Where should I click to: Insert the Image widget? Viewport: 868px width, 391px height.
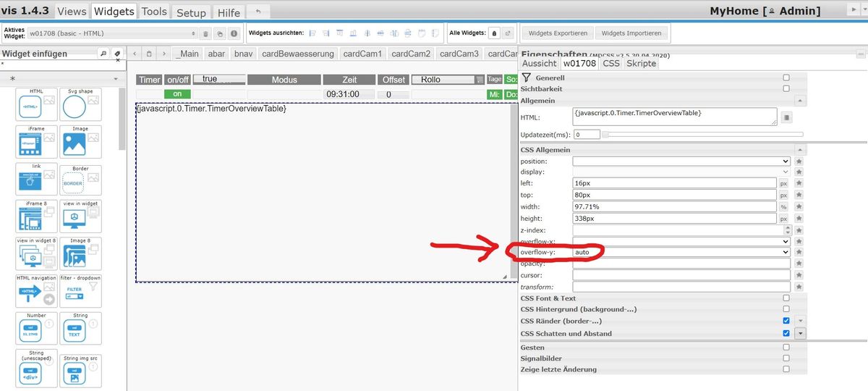pos(80,142)
